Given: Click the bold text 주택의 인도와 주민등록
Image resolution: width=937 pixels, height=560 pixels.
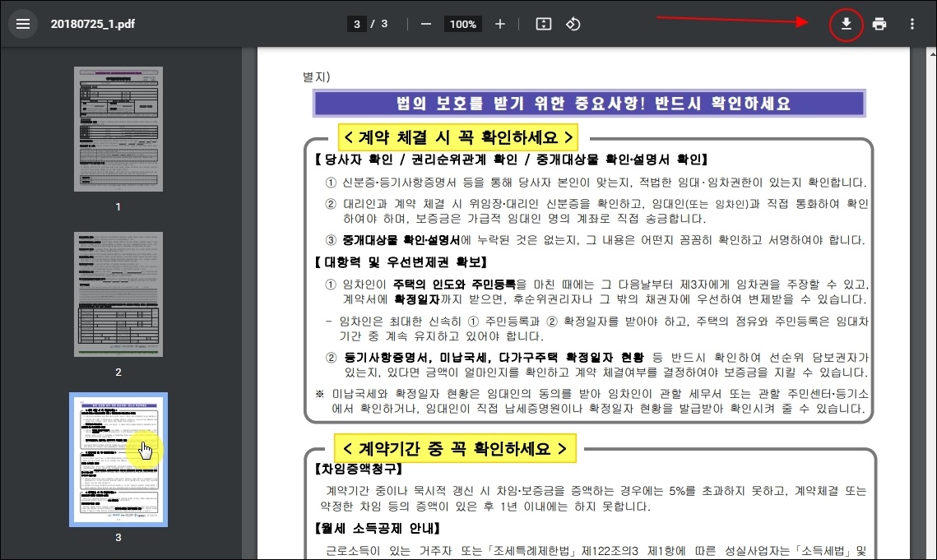Looking at the screenshot, I should coord(454,285).
